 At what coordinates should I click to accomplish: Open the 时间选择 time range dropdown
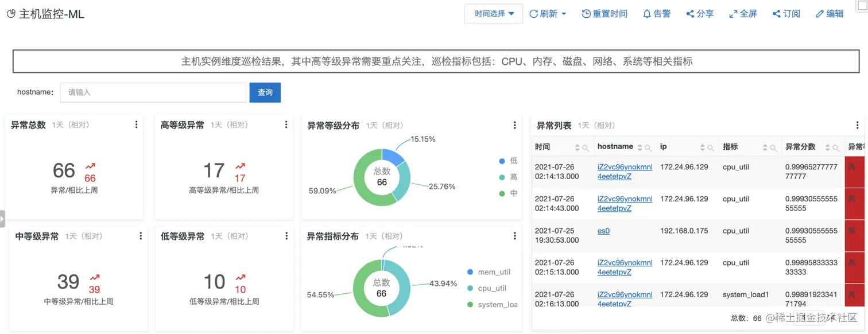click(x=494, y=14)
